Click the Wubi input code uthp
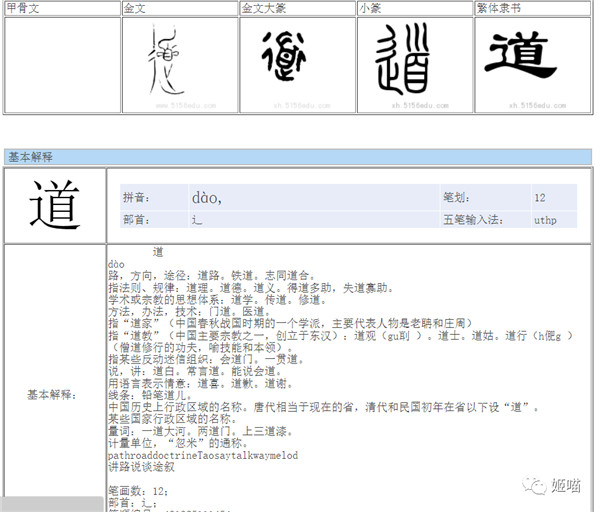This screenshot has width=600, height=512. [546, 220]
